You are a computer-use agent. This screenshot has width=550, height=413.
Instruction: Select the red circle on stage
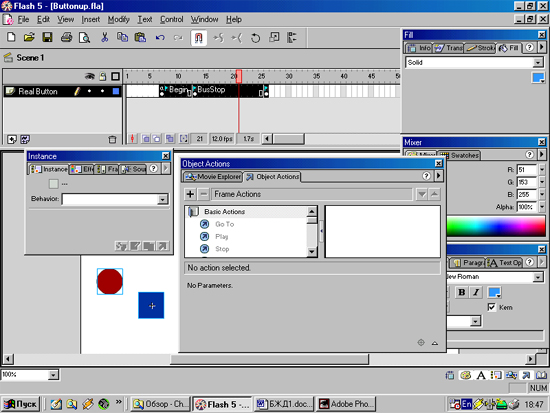tap(110, 281)
